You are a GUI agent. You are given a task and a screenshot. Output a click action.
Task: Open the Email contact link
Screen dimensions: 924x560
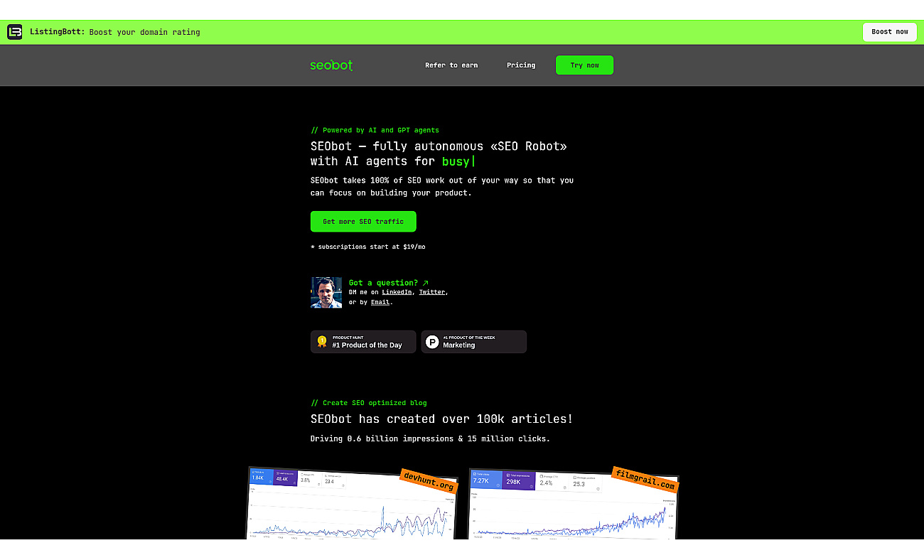click(380, 302)
